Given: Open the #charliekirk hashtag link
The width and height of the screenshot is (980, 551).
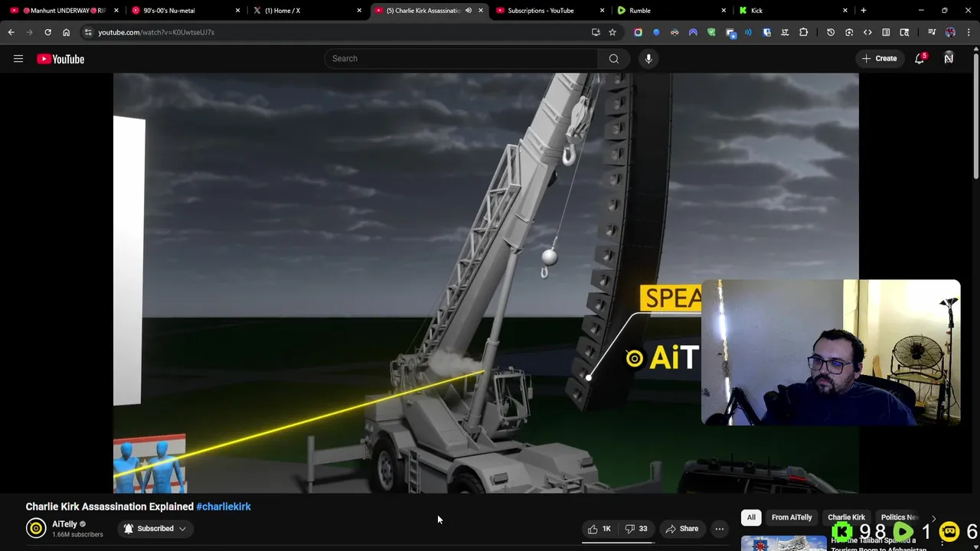Looking at the screenshot, I should click(x=224, y=507).
